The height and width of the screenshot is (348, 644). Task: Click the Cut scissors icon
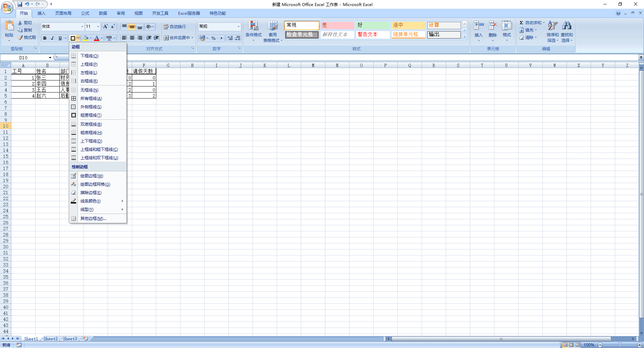click(20, 23)
